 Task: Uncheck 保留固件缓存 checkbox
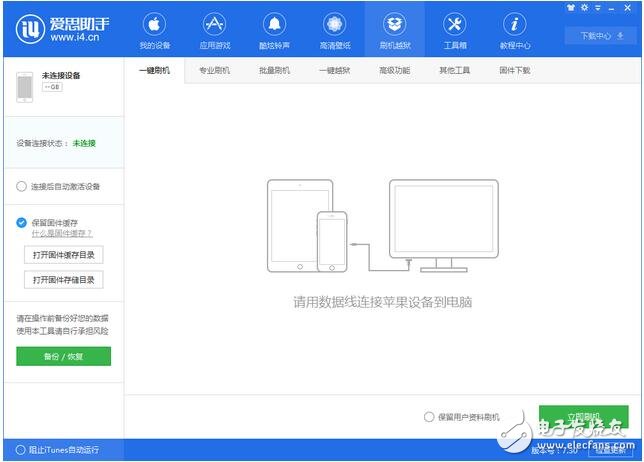coord(21,223)
